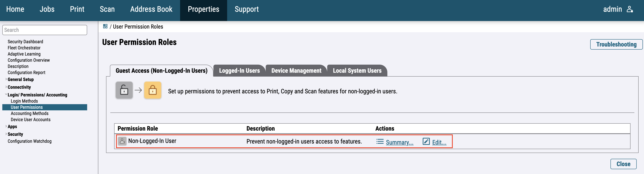Expand the Apps tree section
The image size is (644, 174).
[6, 126]
